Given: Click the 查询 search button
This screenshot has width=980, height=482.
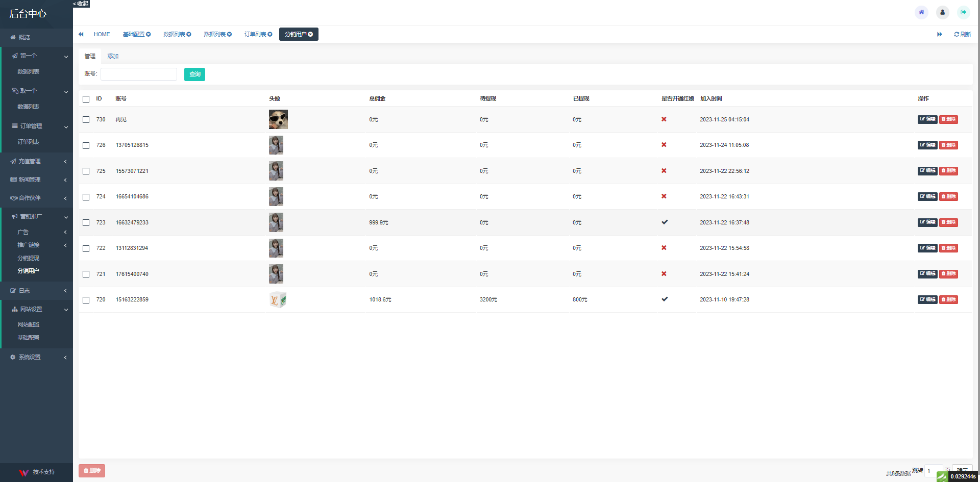Looking at the screenshot, I should [194, 74].
